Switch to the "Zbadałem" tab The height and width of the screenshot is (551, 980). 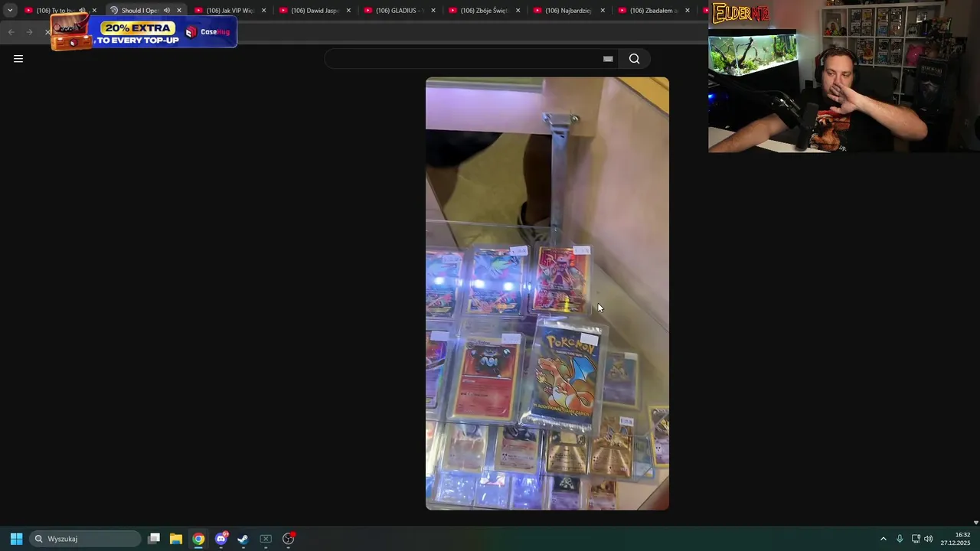tap(653, 11)
